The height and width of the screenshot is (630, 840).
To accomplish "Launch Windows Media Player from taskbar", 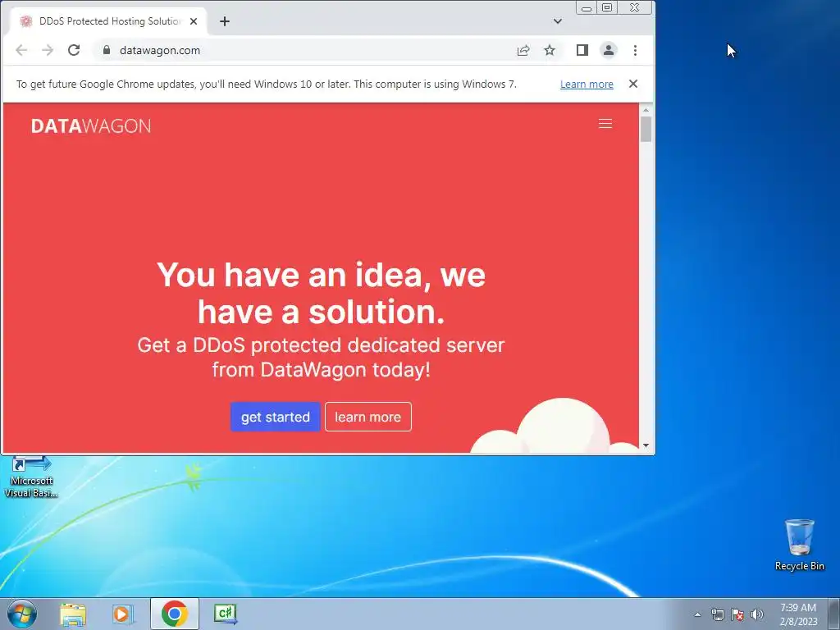I will coord(123,614).
